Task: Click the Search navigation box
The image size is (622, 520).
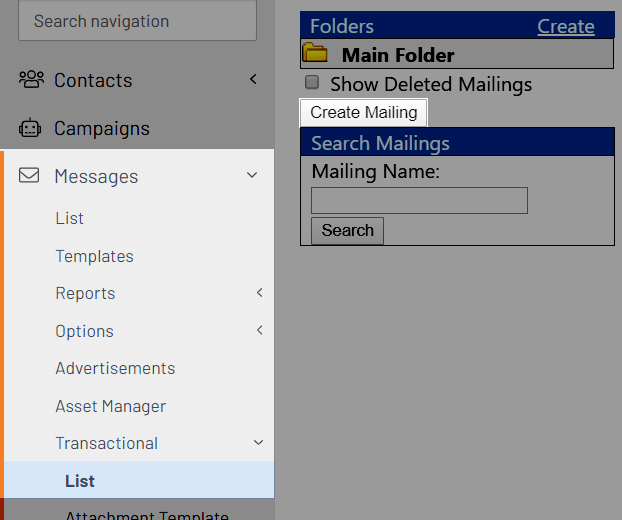Action: pos(137,21)
